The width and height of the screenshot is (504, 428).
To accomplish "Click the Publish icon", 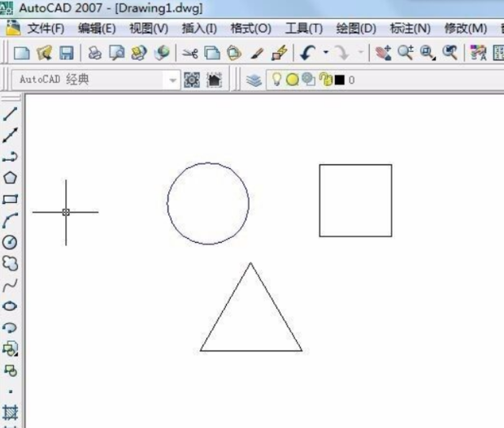I will pyautogui.click(x=139, y=53).
